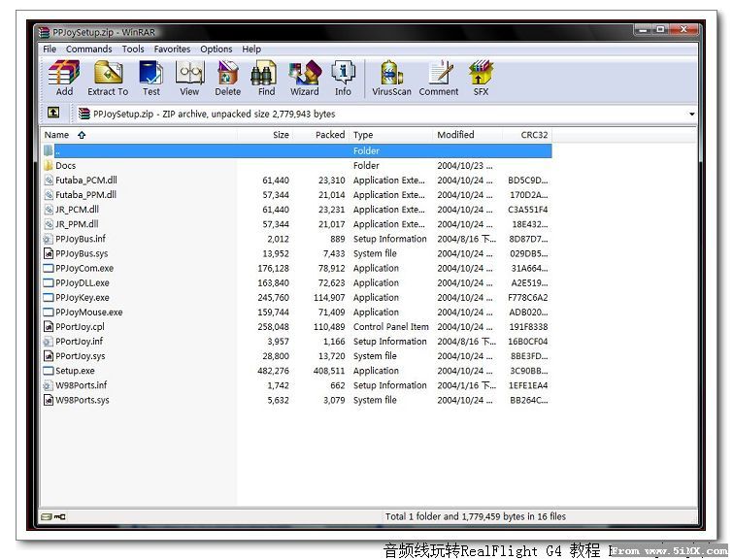Click the Control Panel Item type cell
The width and height of the screenshot is (733, 560).
391,327
